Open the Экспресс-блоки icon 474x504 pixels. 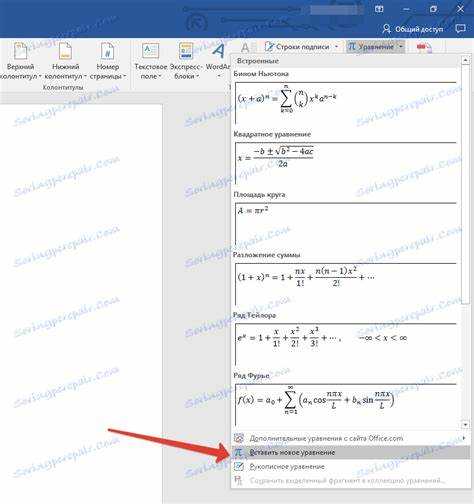[x=186, y=52]
